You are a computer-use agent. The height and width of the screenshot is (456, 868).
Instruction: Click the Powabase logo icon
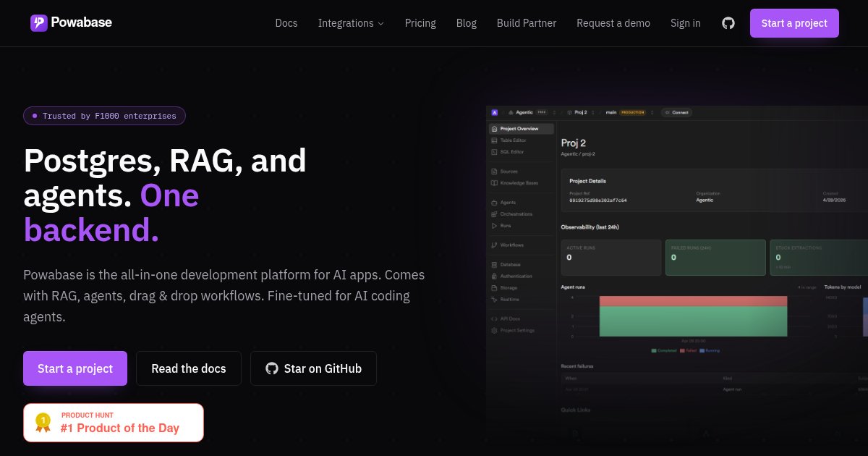click(38, 23)
